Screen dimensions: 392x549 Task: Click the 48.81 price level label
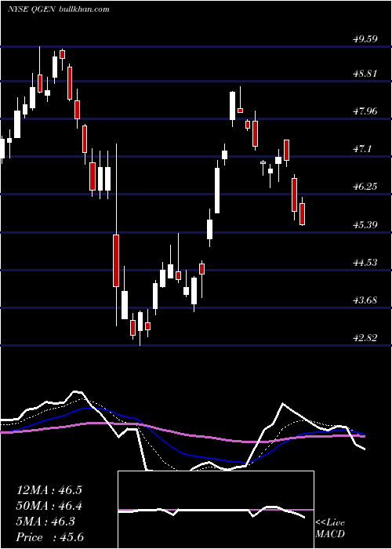point(365,74)
